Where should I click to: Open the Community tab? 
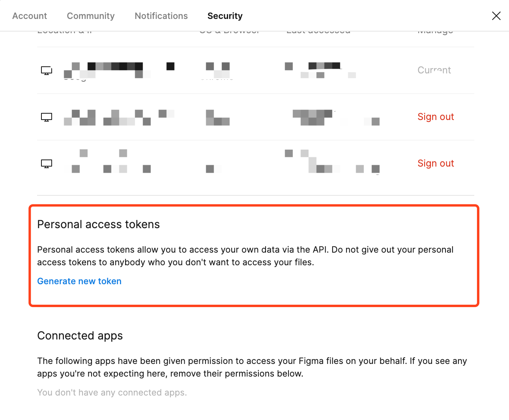(91, 16)
